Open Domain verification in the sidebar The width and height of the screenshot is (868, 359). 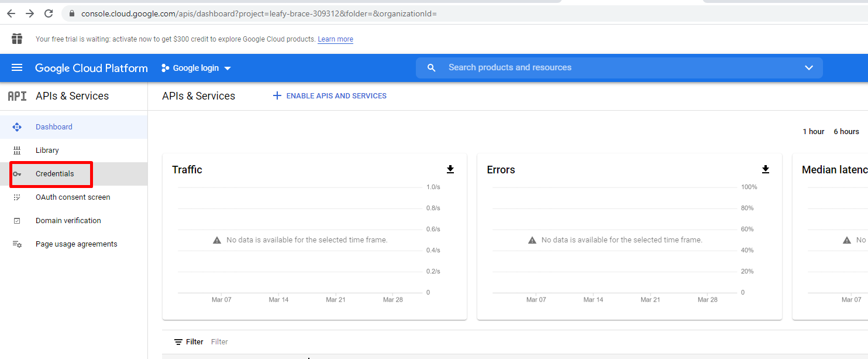pos(74,221)
